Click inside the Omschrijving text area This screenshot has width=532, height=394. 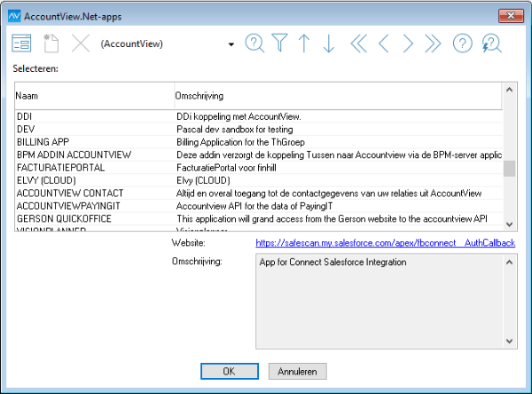tap(379, 302)
